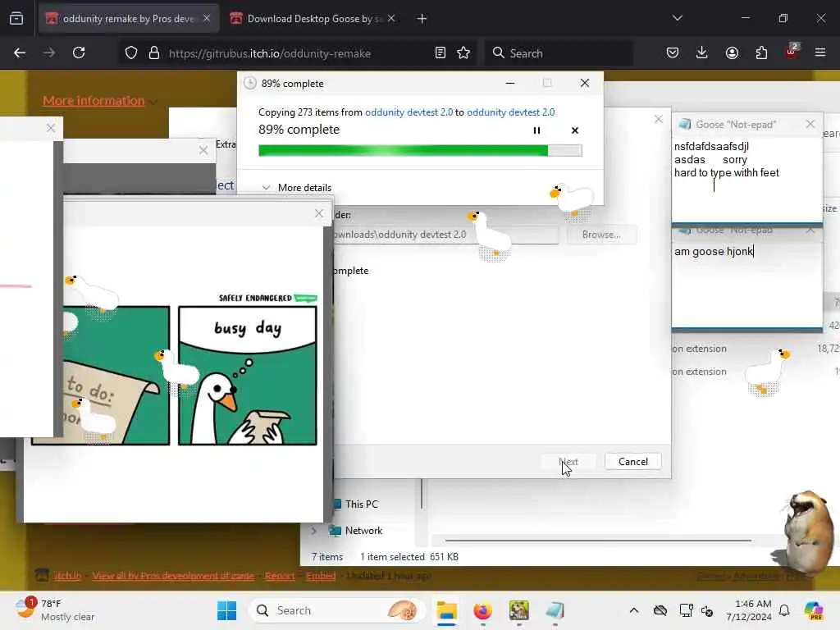Open the goose game taskbar icon
The image size is (840, 630).
518,610
